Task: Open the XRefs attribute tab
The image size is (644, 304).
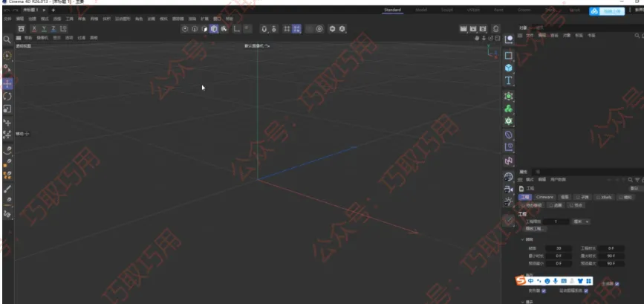Action: [x=604, y=197]
